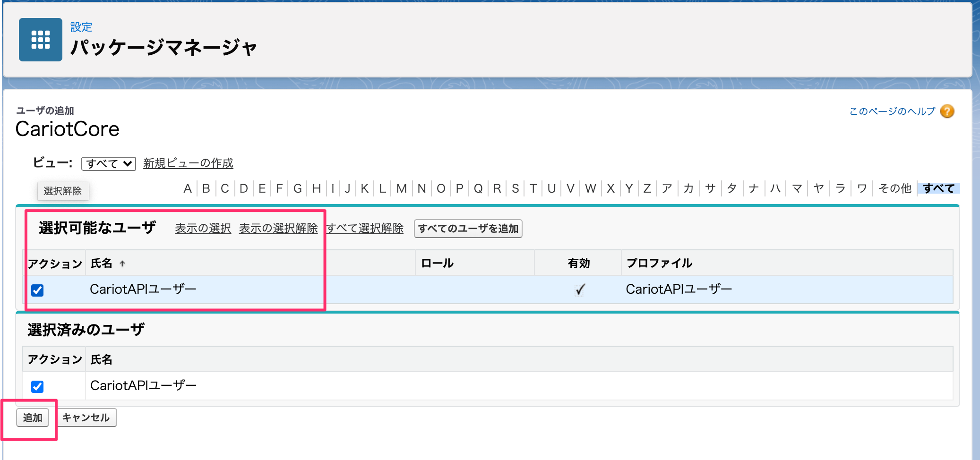Filter users by kana ヤ
Viewport: 980px width, 460px height.
pyautogui.click(x=819, y=188)
